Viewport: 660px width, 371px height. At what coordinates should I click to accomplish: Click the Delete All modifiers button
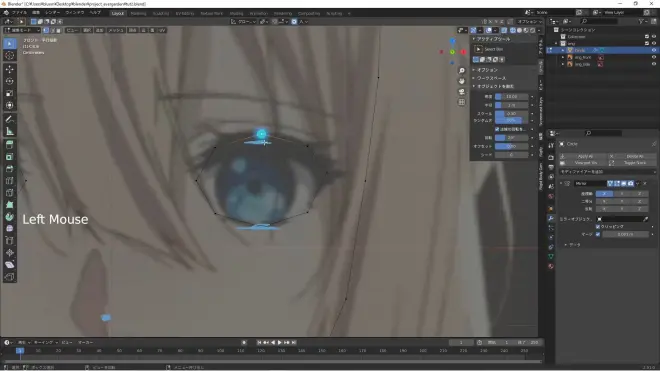pos(635,156)
